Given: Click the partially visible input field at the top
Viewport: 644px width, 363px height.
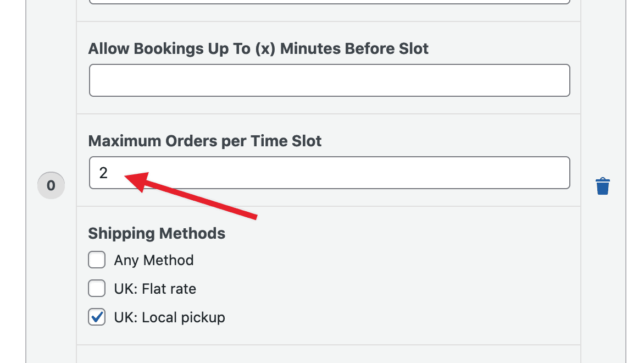Looking at the screenshot, I should click(330, 2).
